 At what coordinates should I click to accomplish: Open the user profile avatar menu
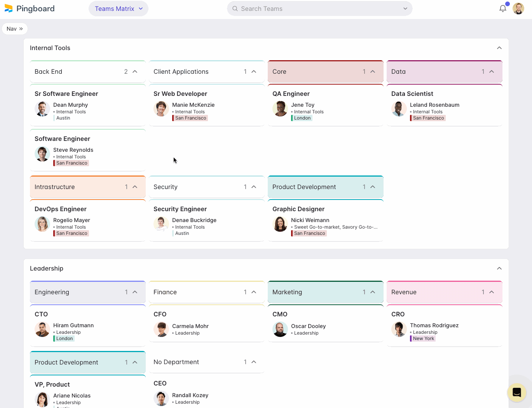tap(518, 9)
